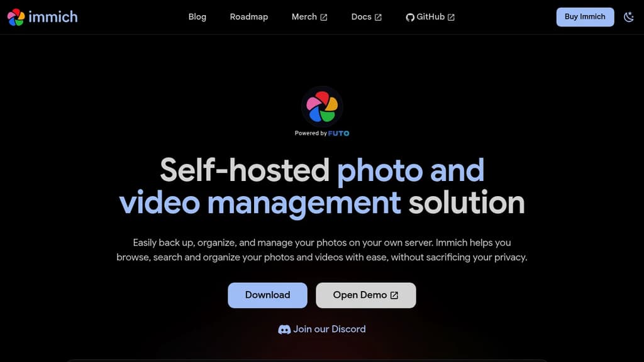This screenshot has height=362, width=644.
Task: Toggle dark mode with the moon icon
Action: [629, 17]
